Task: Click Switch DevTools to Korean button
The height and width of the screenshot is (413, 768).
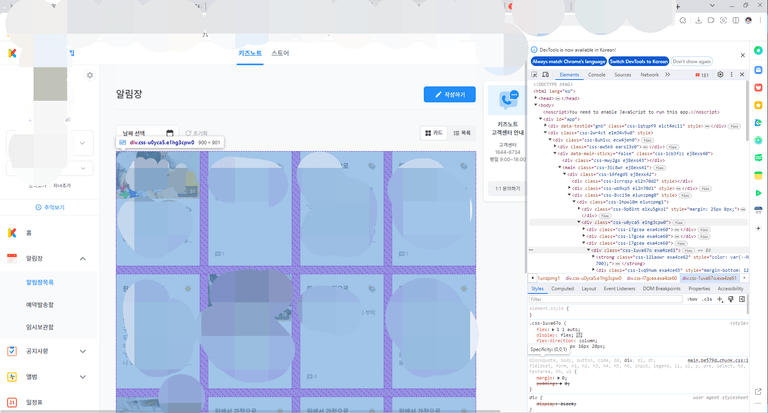Action: point(639,62)
